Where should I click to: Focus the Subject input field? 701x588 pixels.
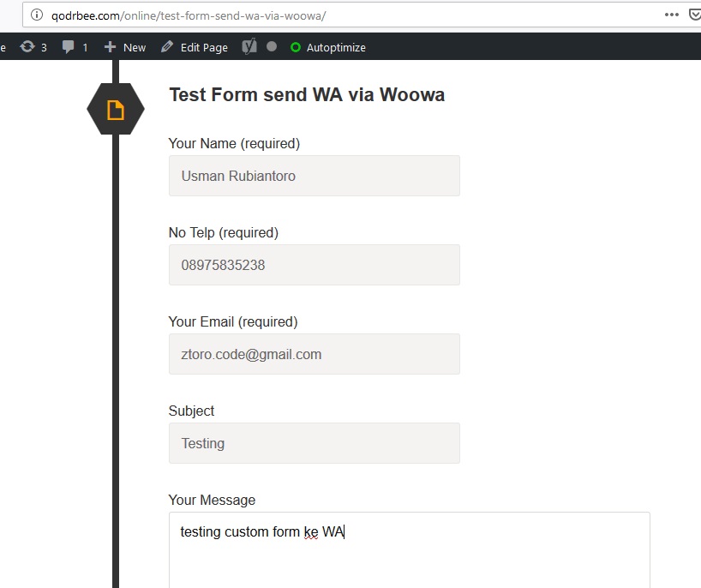[x=315, y=443]
